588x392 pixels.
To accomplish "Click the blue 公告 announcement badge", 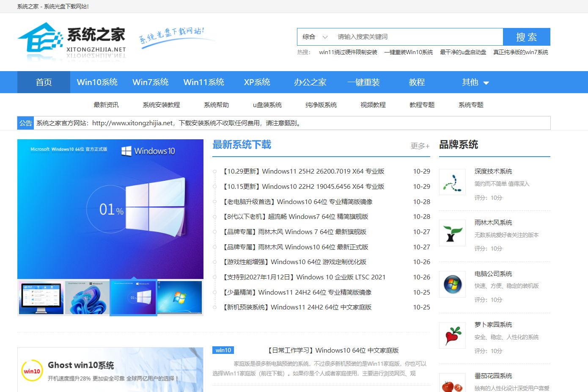I will pos(25,123).
